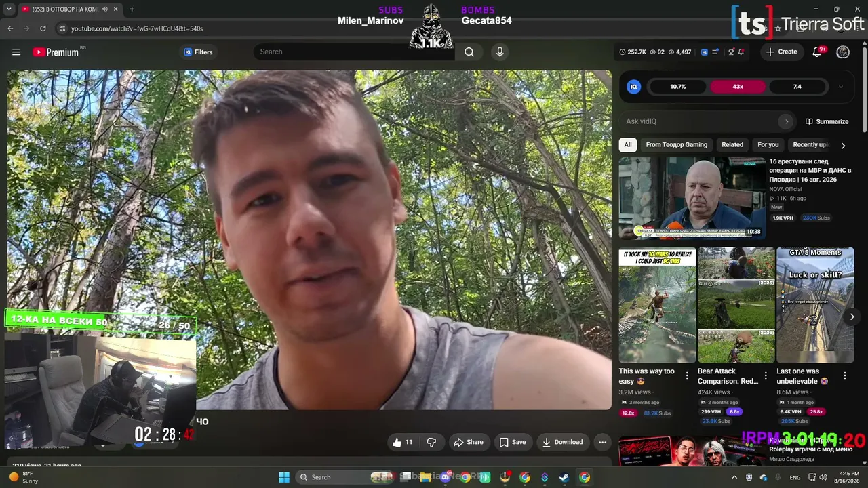Image resolution: width=868 pixels, height=488 pixels.
Task: Click the browser back arrow
Action: pyautogui.click(x=10, y=28)
